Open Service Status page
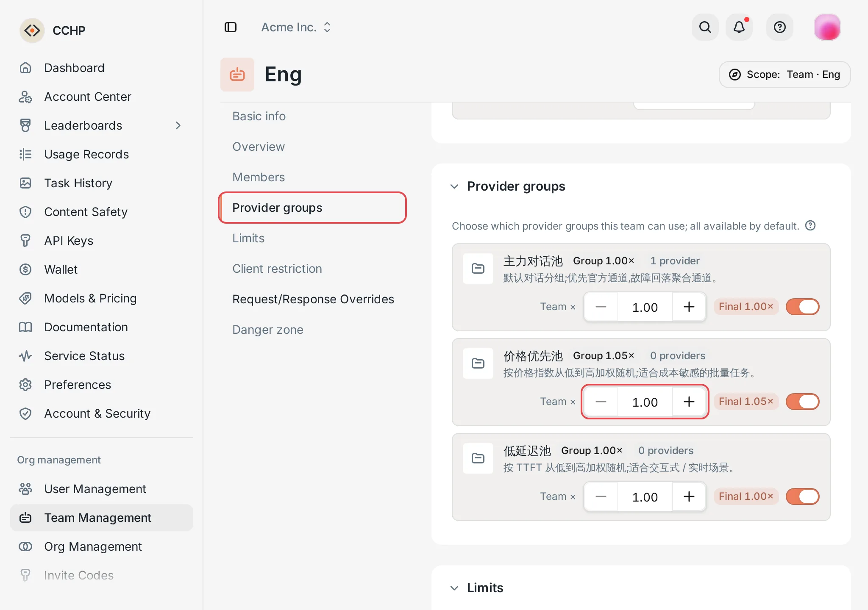This screenshot has height=610, width=868. pyautogui.click(x=102, y=356)
